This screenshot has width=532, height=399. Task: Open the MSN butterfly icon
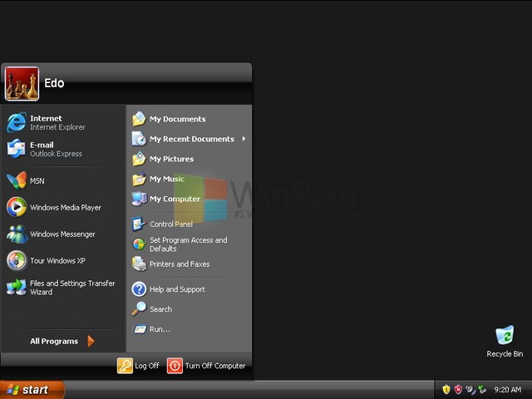[17, 180]
